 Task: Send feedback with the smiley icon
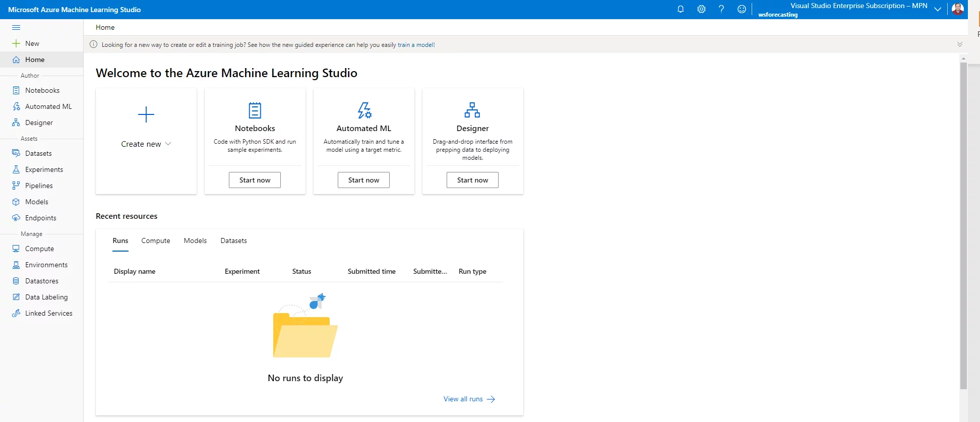[x=742, y=9]
